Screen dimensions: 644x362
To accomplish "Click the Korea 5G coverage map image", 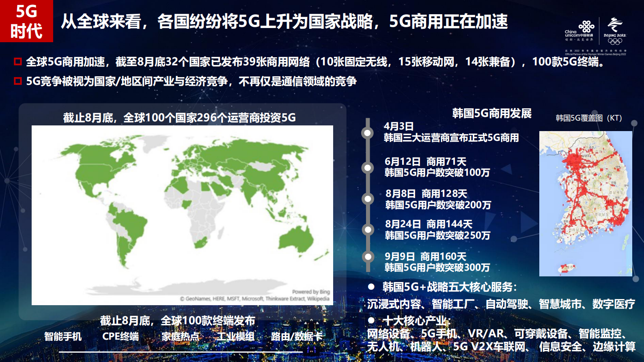I will coord(586,204).
